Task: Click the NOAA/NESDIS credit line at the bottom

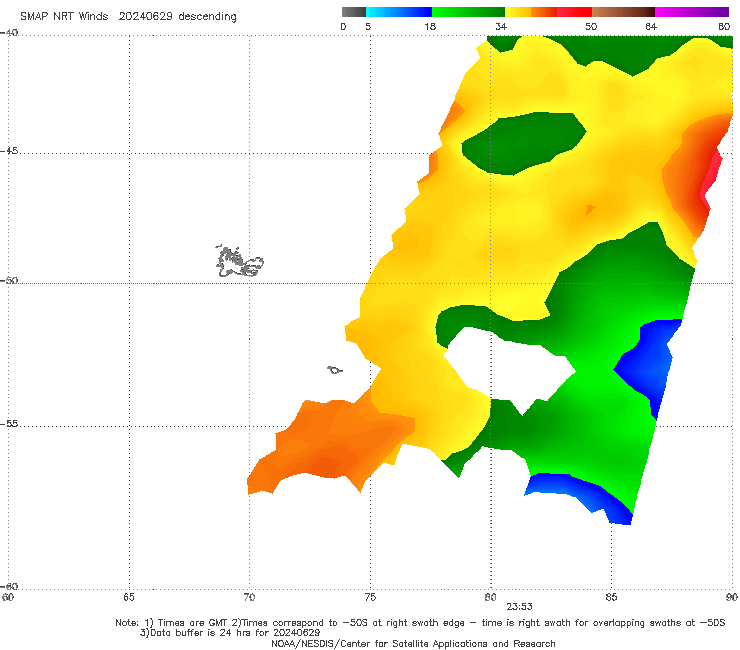Action: click(x=413, y=643)
